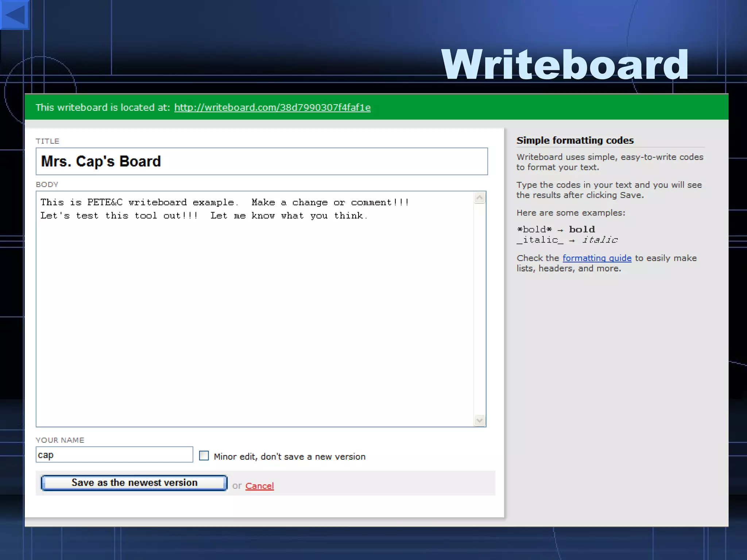Viewport: 747px width, 560px height.
Task: Click the '_italic_' example text
Action: [x=540, y=240]
